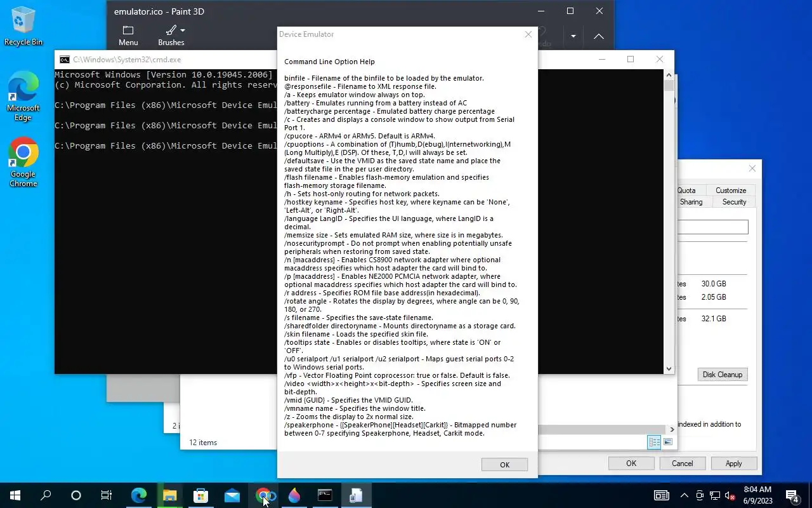Click the Disk Cleanup button
This screenshot has height=508, width=812.
[722, 375]
